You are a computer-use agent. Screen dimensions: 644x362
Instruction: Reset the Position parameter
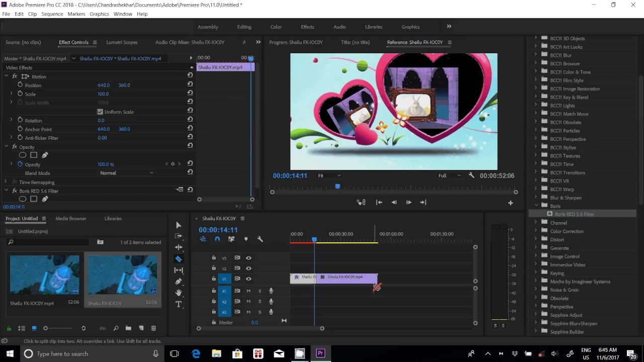point(190,85)
